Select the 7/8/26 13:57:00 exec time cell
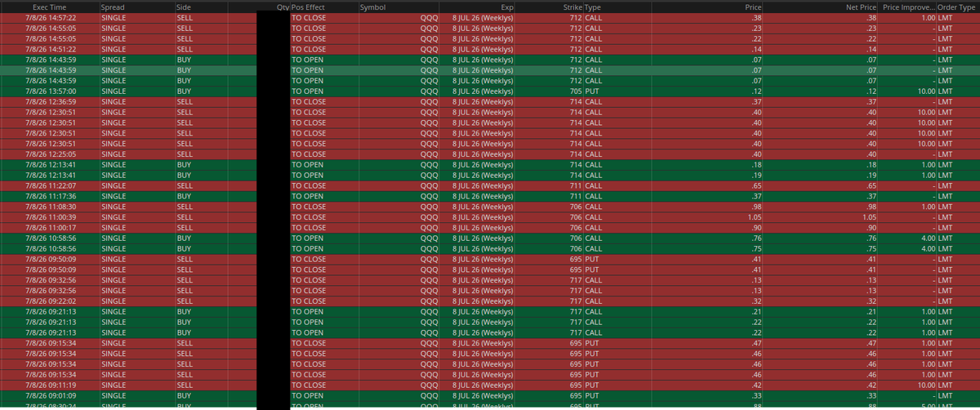This screenshot has width=980, height=410. [x=51, y=91]
